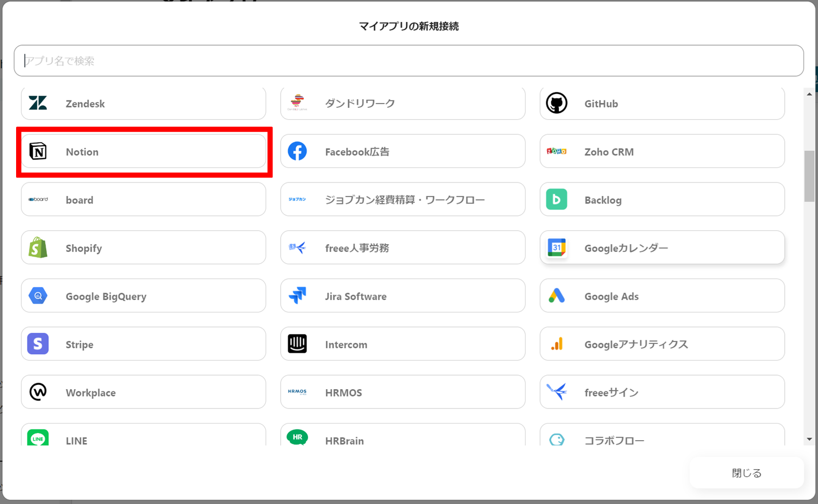818x504 pixels.
Task: Click the Jira Software icon
Action: [x=297, y=296]
